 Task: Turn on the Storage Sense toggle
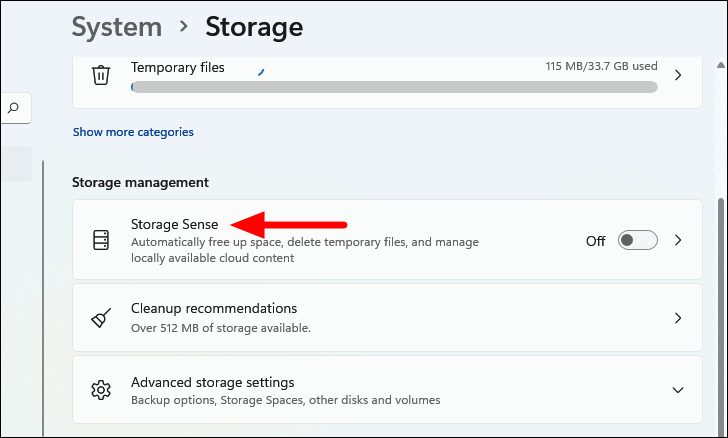tap(637, 240)
